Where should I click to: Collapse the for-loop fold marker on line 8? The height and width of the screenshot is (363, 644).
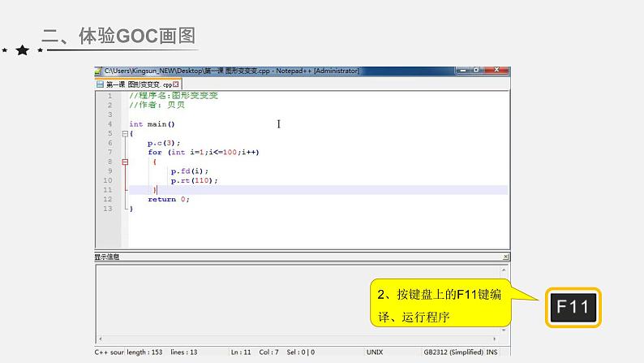[125, 162]
